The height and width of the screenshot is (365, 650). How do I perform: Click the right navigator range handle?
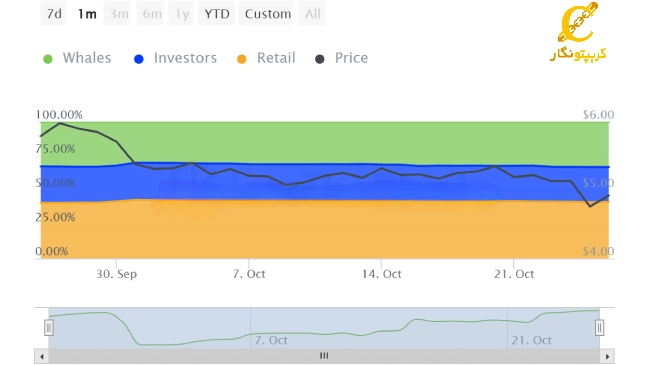pos(599,328)
